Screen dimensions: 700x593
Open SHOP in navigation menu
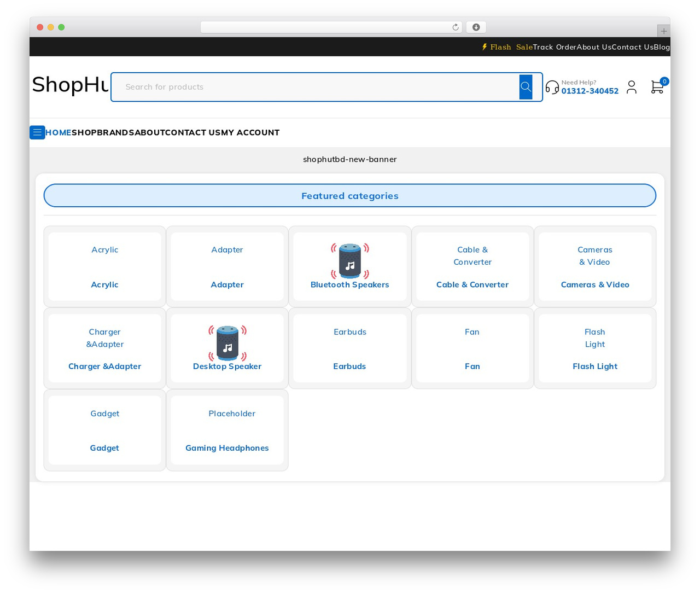point(84,132)
